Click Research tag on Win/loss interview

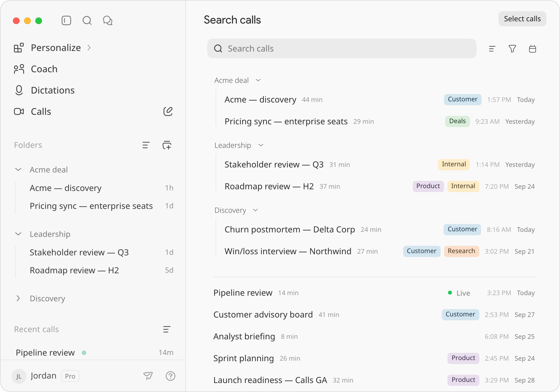461,251
